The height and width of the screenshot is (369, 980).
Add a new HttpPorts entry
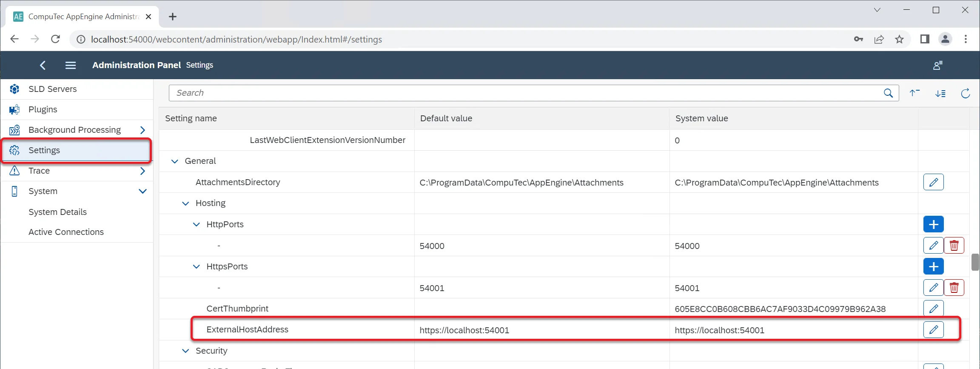pos(933,224)
